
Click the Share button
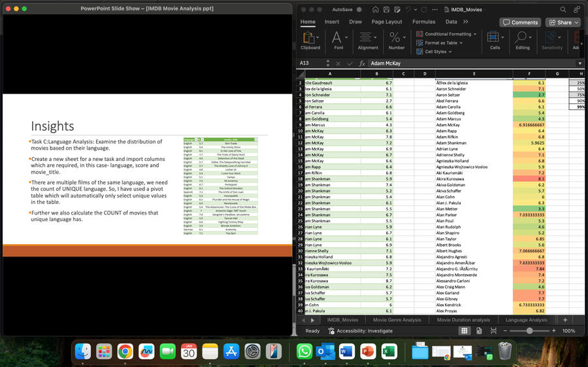coord(563,22)
